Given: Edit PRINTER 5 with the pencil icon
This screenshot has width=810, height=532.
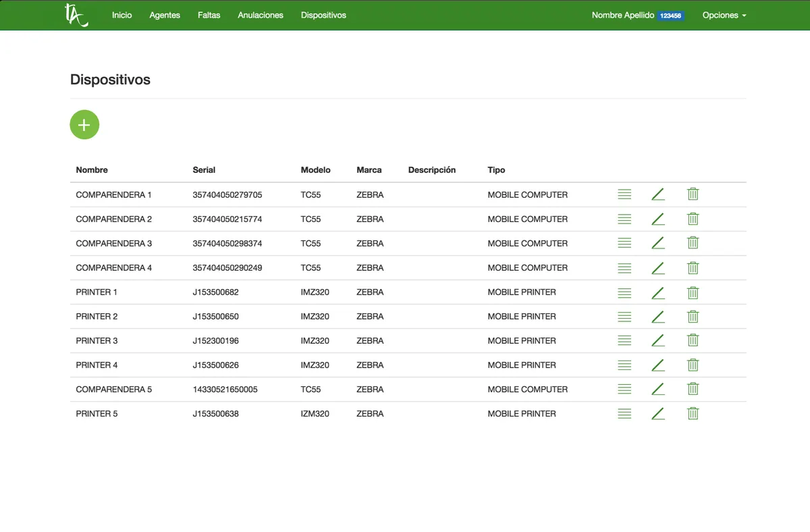Looking at the screenshot, I should pos(658,413).
